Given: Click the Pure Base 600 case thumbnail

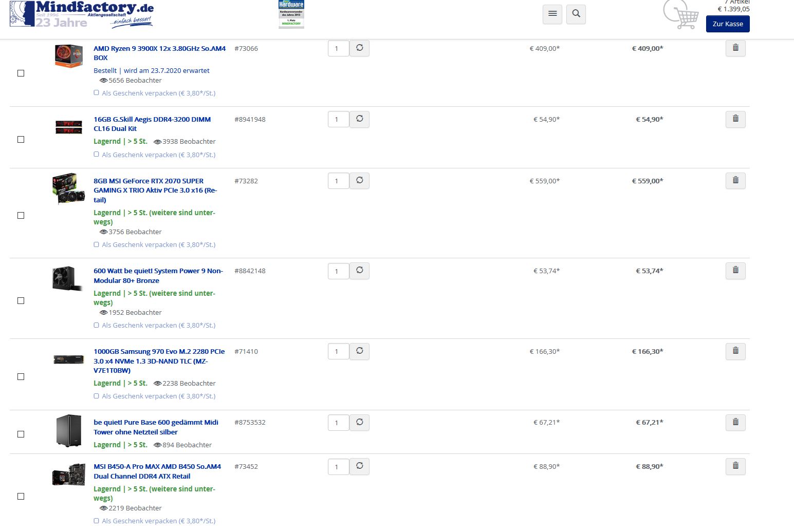Looking at the screenshot, I should (x=69, y=430).
